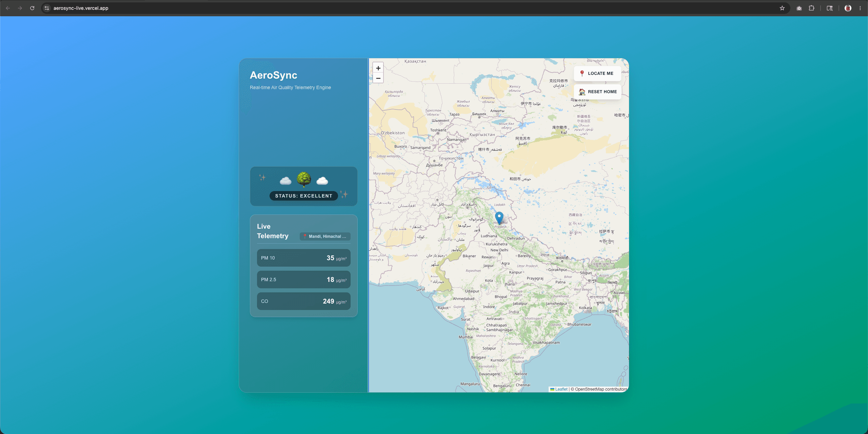Click Patna label on map
868x434 pixels.
[x=560, y=282]
